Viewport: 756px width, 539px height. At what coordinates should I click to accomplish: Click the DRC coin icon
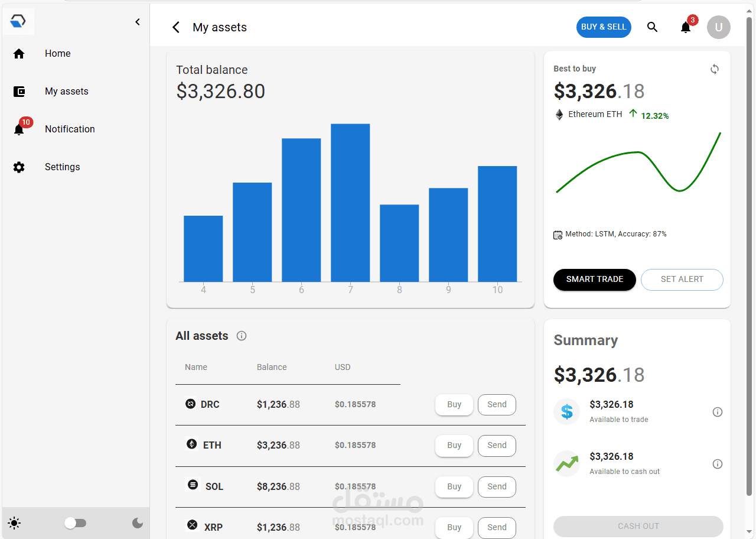pos(190,404)
